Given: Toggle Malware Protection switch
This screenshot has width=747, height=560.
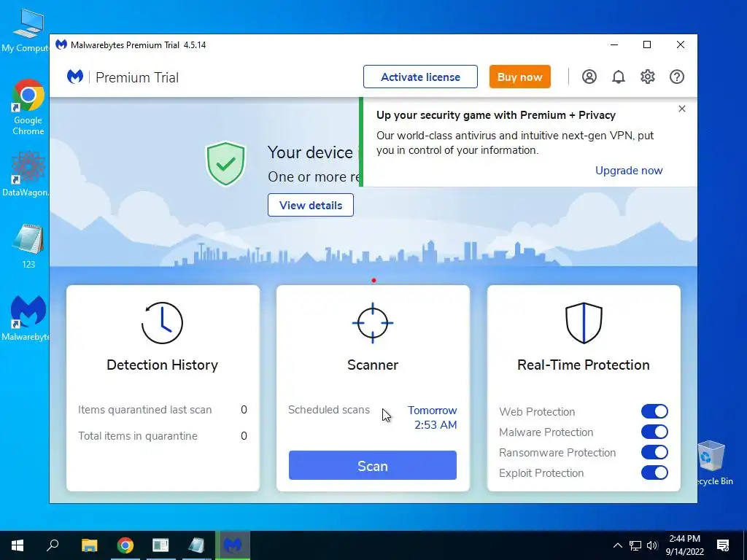Looking at the screenshot, I should point(654,432).
